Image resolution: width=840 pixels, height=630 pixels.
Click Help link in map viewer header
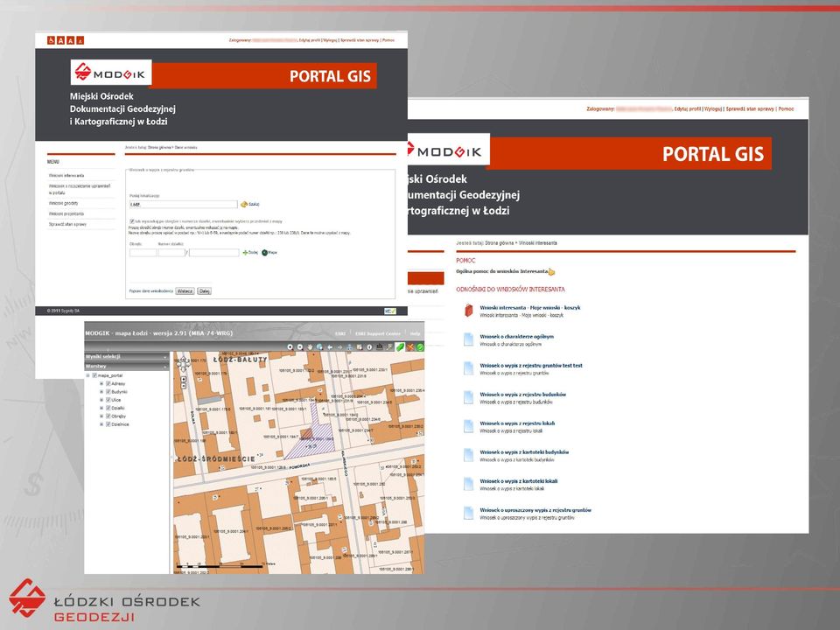(x=415, y=333)
